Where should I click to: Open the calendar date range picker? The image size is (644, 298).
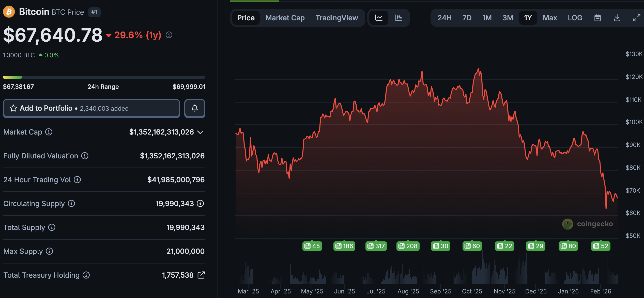[597, 18]
